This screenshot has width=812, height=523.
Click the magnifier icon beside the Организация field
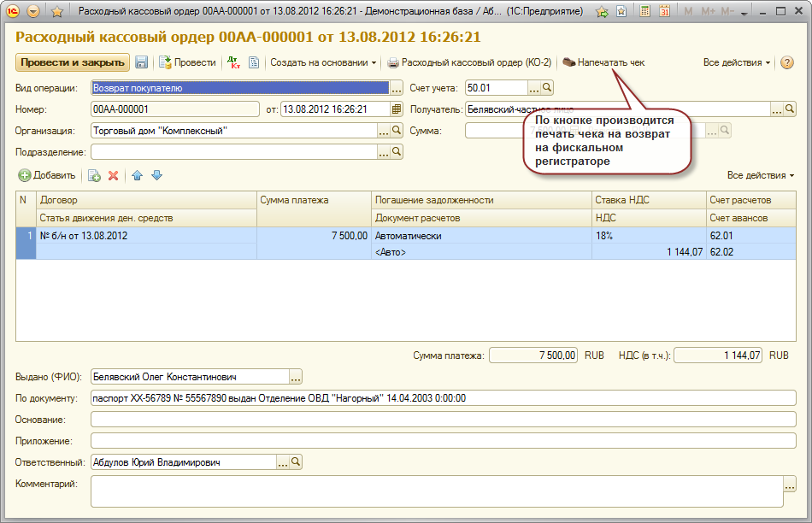tap(396, 131)
